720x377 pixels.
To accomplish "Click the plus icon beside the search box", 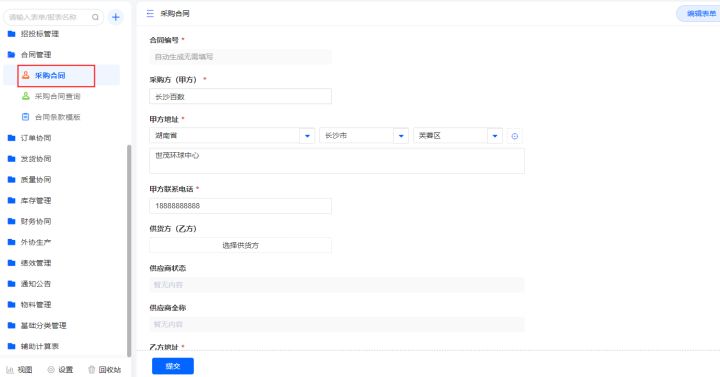I will coord(116,17).
